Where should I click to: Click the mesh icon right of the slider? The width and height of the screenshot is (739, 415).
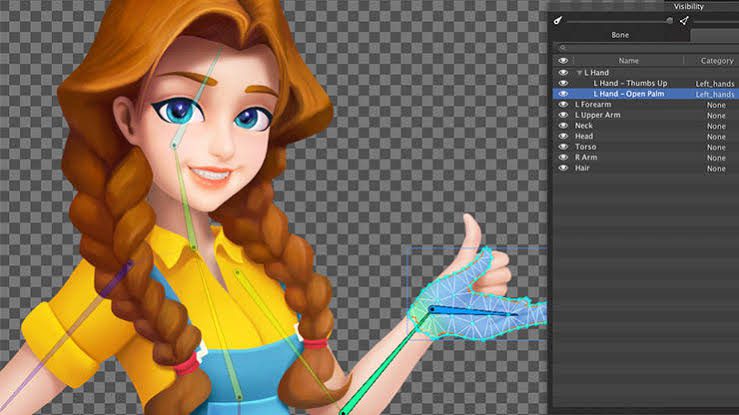685,19
